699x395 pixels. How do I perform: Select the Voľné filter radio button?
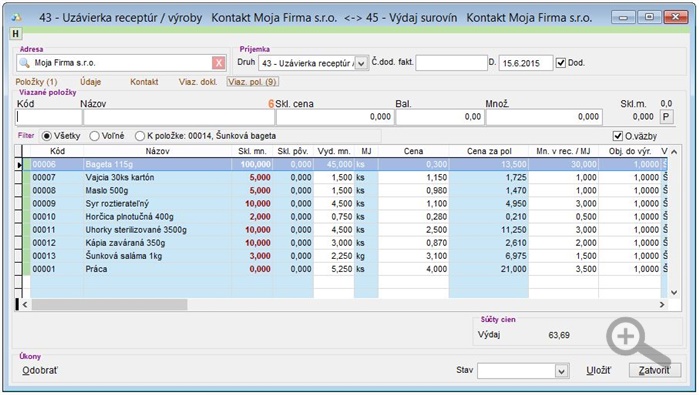coord(94,136)
